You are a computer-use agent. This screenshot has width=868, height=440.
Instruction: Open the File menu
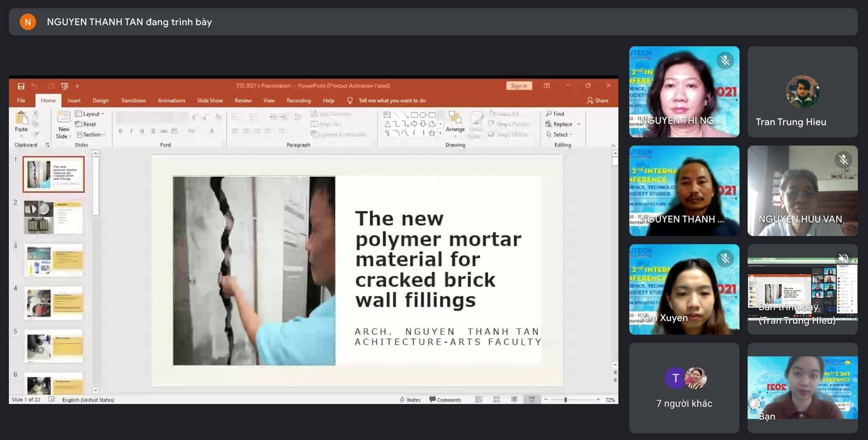pos(21,100)
